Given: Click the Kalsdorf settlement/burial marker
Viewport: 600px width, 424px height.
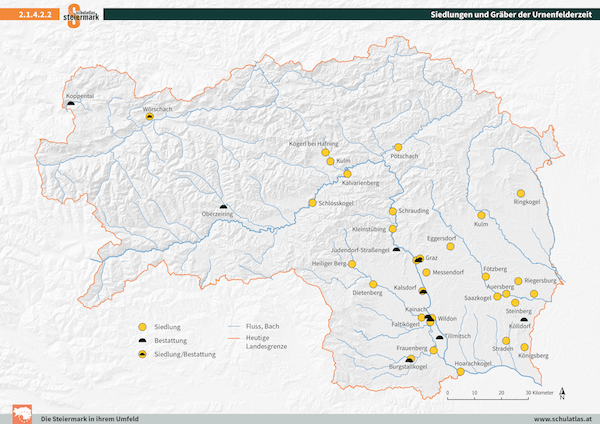Looking at the screenshot, I should tap(422, 291).
